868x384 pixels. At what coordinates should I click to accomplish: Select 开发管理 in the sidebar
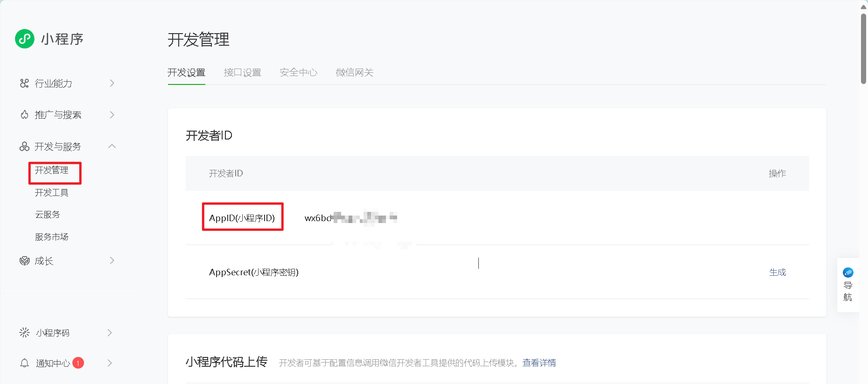[52, 170]
